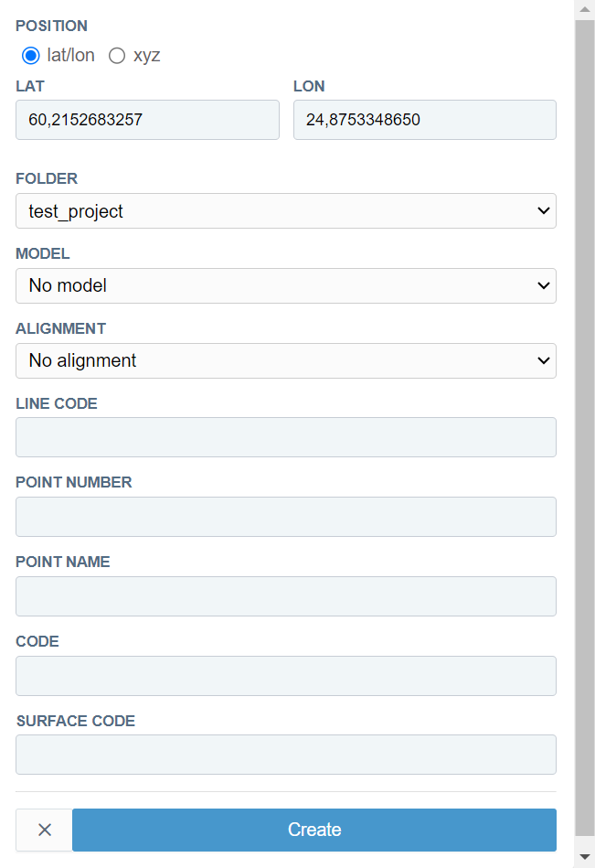Click the X cancel icon button

44,830
